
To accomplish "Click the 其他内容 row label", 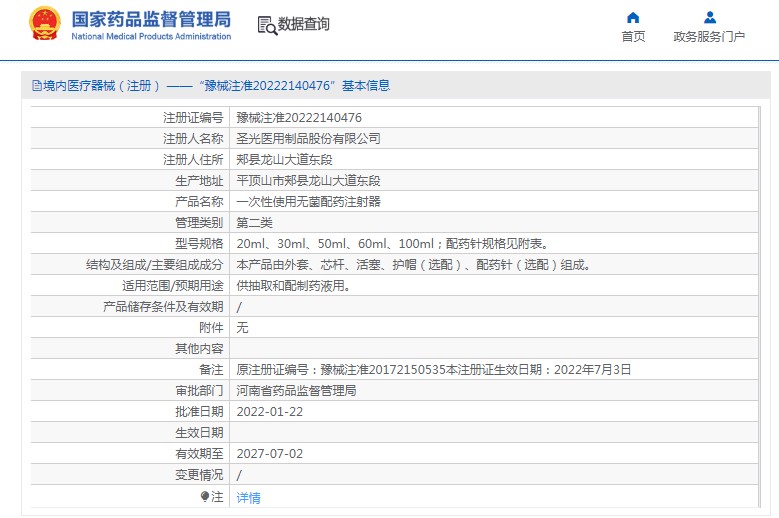I will (x=199, y=349).
